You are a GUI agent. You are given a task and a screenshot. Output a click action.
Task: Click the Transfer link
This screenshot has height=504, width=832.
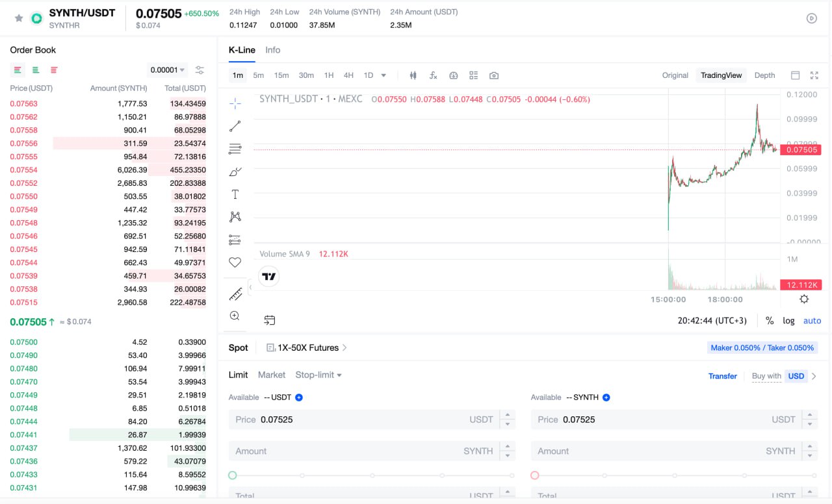pos(723,376)
